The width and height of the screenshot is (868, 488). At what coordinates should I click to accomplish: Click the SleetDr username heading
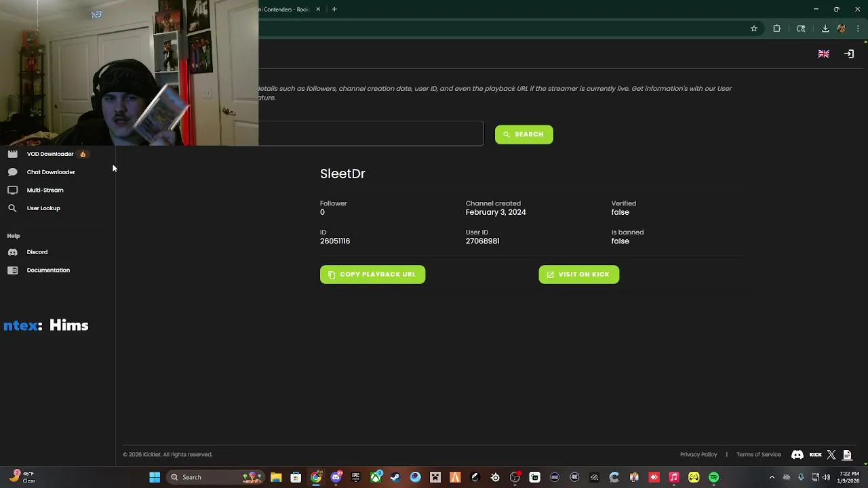342,174
